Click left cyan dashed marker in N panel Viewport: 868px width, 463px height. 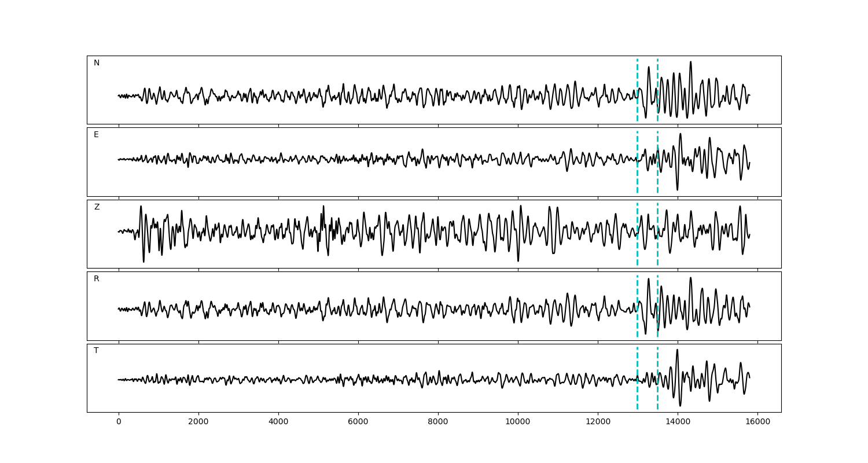[x=637, y=75]
